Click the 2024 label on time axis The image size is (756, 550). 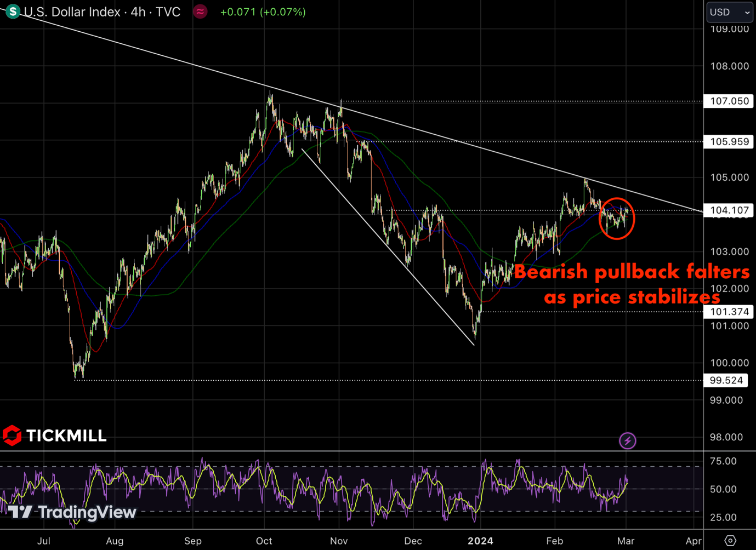(x=480, y=541)
